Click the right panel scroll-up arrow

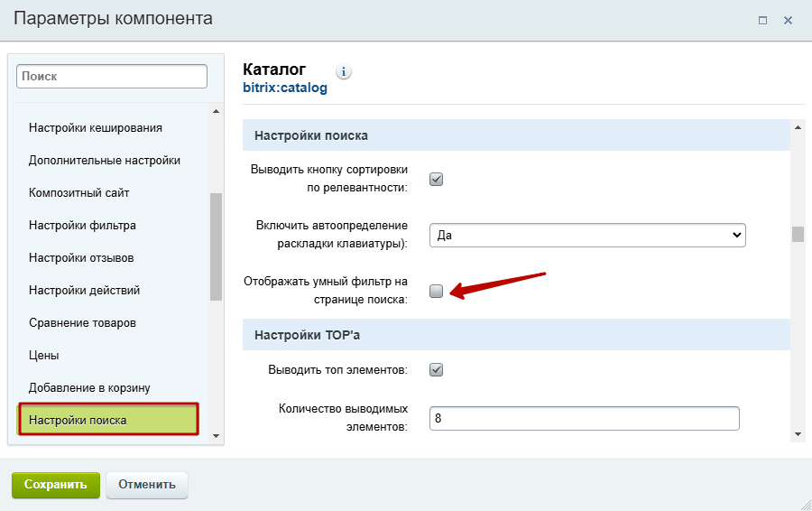click(798, 127)
